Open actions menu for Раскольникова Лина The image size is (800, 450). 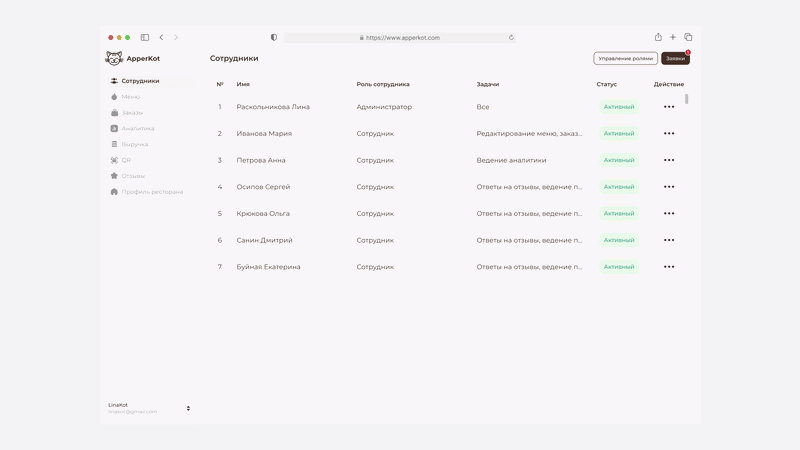pos(669,107)
